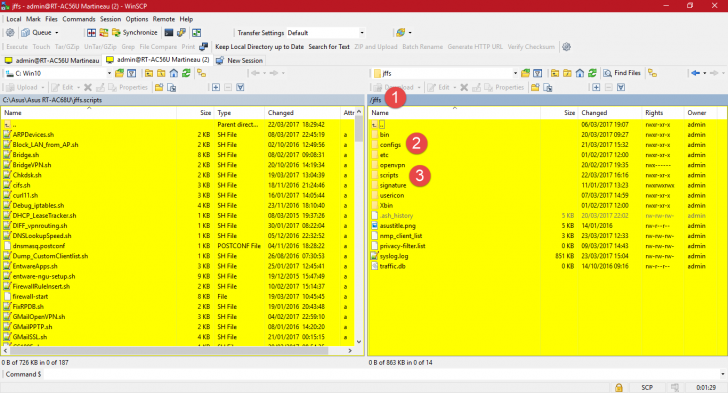Image resolution: width=728 pixels, height=393 pixels.
Task: Open the Command line history dropdown
Action: coord(722,374)
